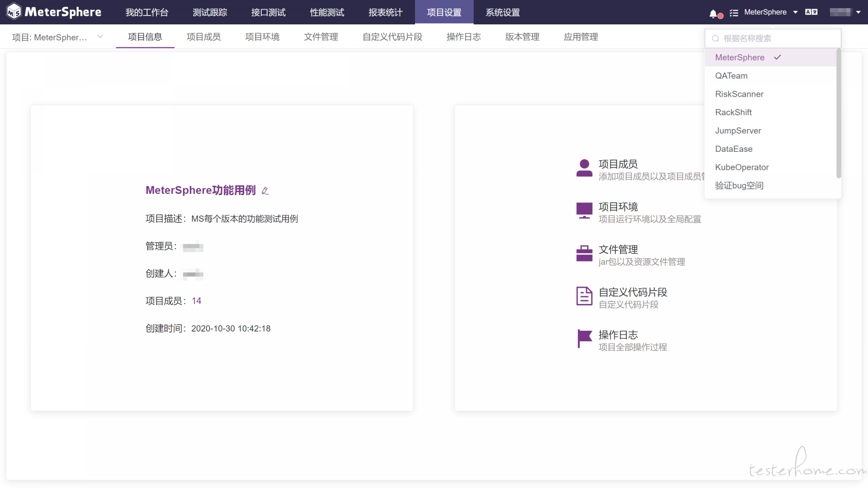Select DataEase workspace option
Image resolution: width=868 pixels, height=488 pixels.
pos(770,149)
